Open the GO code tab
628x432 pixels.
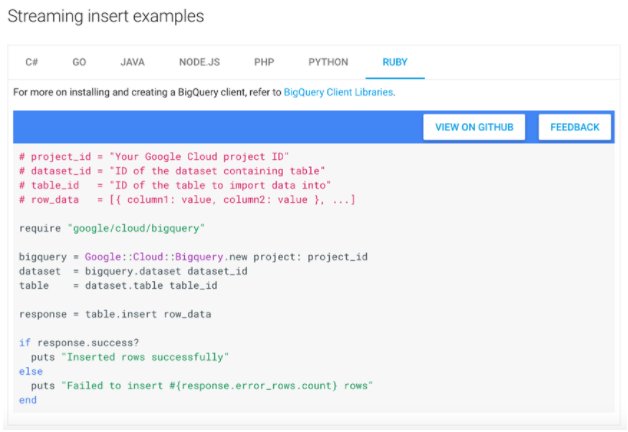coord(79,62)
